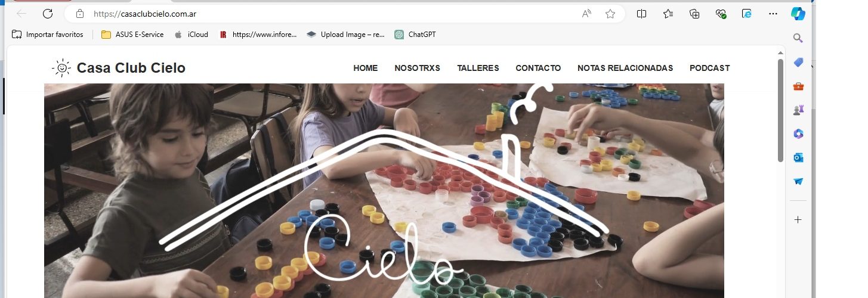Open the TALLERES menu item

coord(478,68)
